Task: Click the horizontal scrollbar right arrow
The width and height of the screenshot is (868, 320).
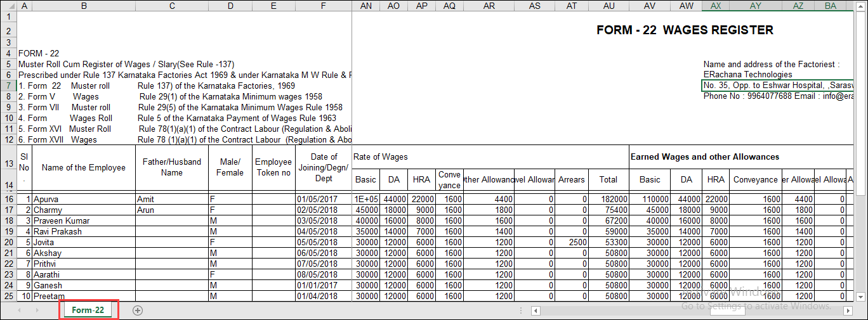Action: (847, 310)
